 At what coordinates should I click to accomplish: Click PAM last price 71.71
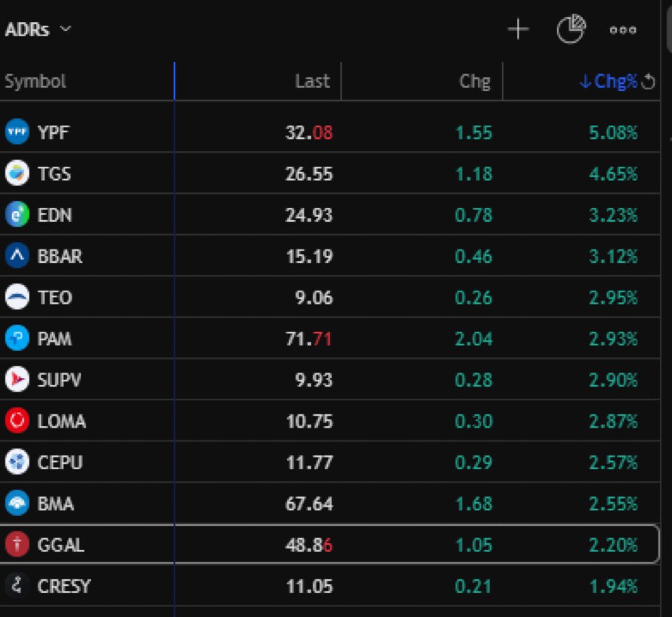[x=309, y=339]
